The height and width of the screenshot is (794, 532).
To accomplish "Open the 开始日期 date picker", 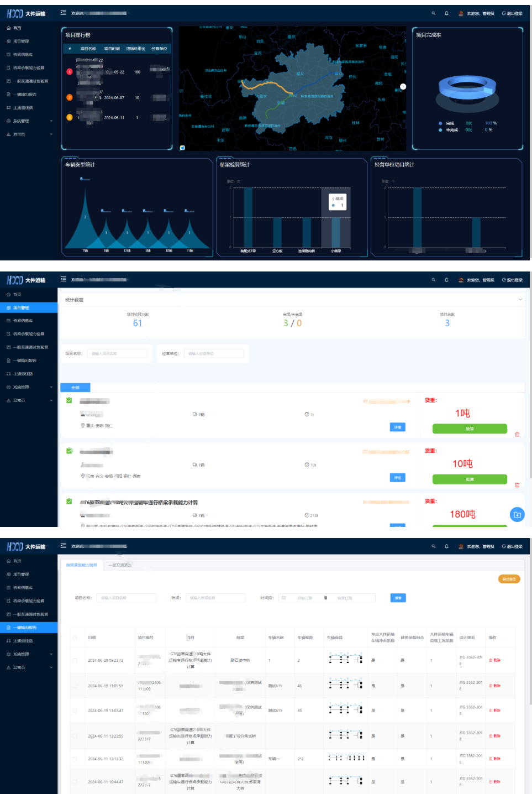I will tap(305, 598).
